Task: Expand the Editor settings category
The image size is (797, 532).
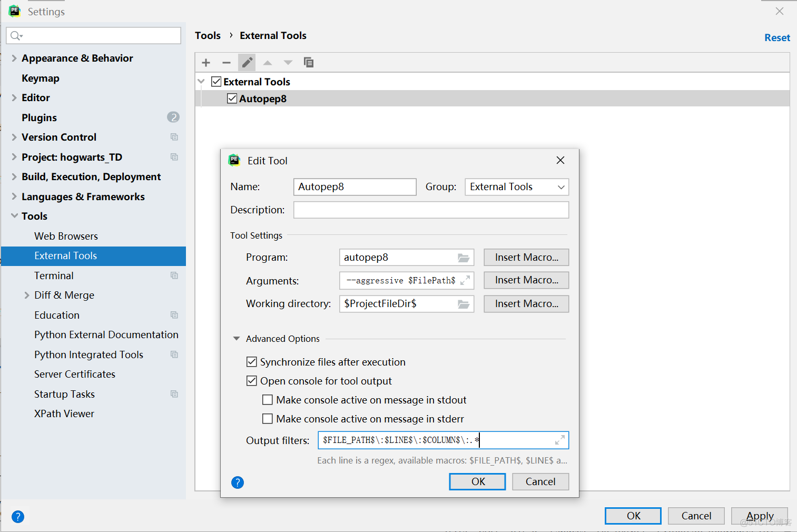Action: pos(14,98)
